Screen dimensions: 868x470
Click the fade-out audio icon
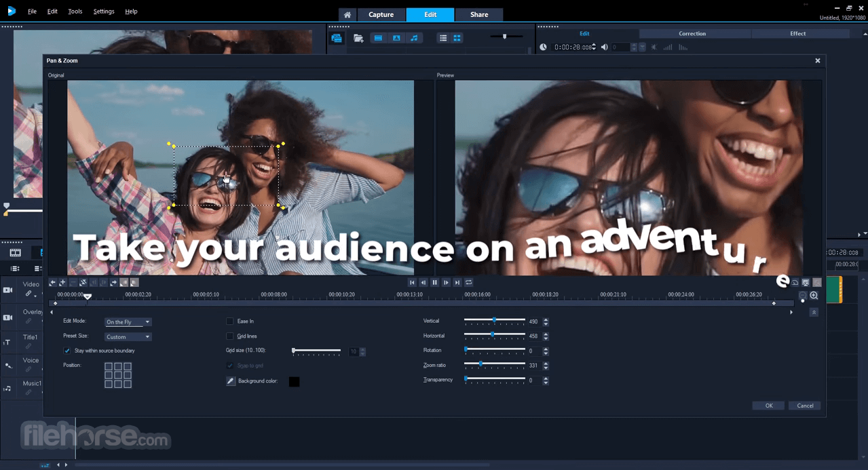click(x=683, y=47)
